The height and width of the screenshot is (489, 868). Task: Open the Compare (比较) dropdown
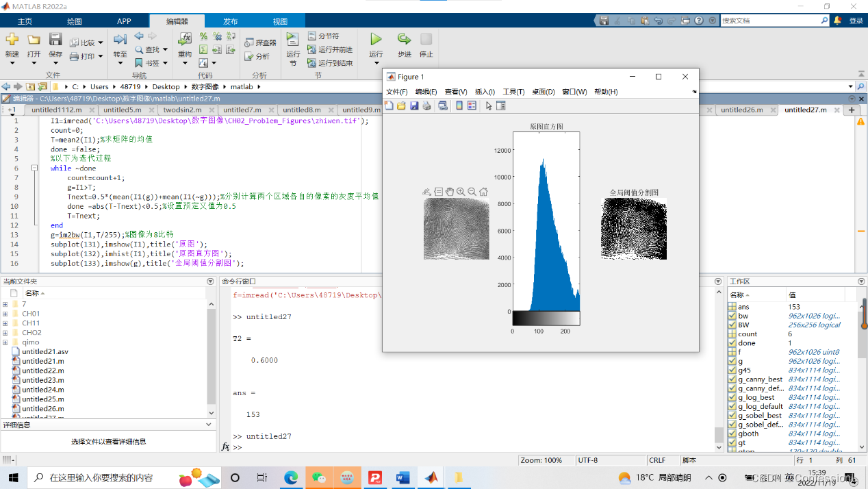coord(101,42)
